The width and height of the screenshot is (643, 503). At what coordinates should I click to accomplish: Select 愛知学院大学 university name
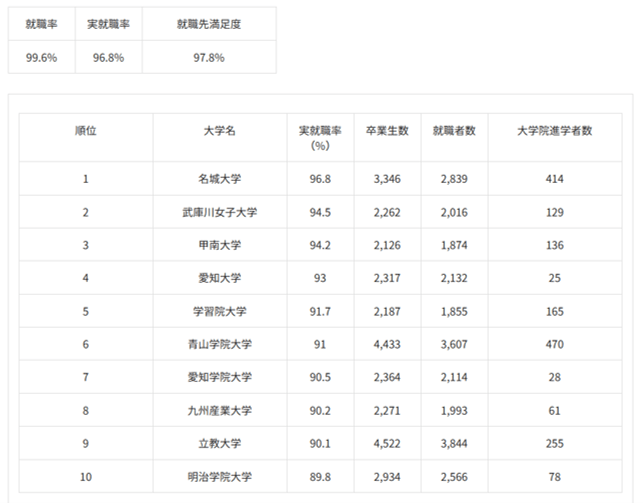[220, 377]
